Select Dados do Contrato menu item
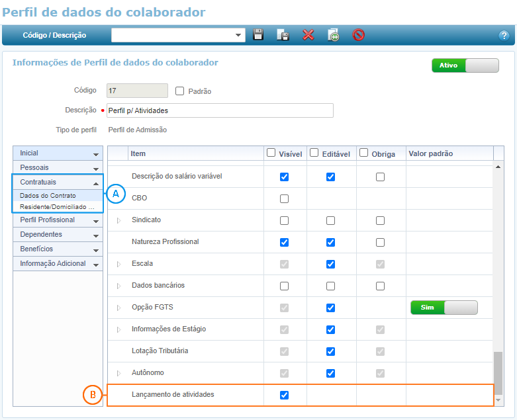The image size is (517, 420). 48,196
